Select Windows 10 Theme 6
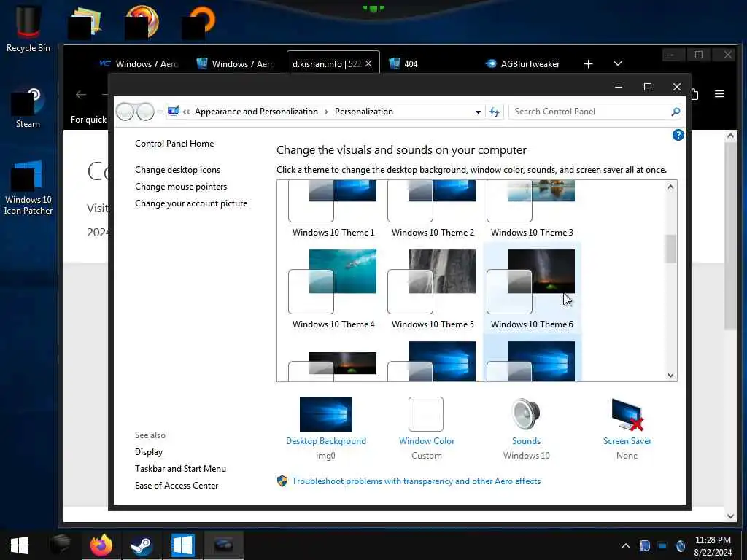This screenshot has height=560, width=747. click(x=532, y=289)
